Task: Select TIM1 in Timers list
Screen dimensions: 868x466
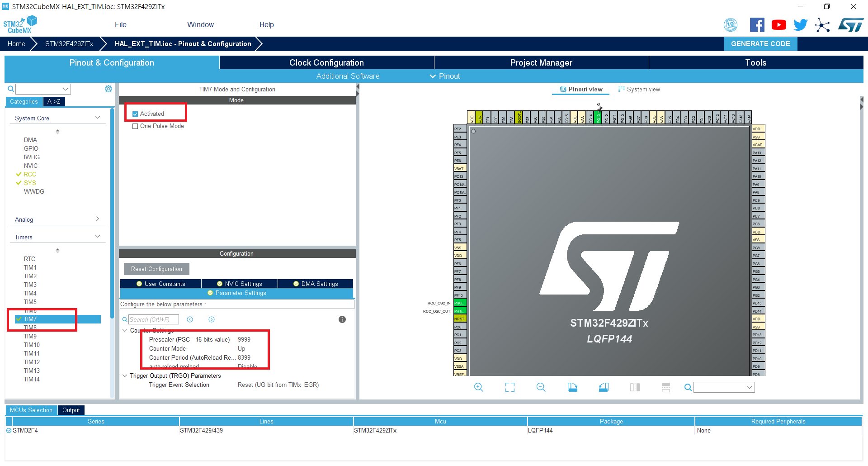Action: (30, 267)
